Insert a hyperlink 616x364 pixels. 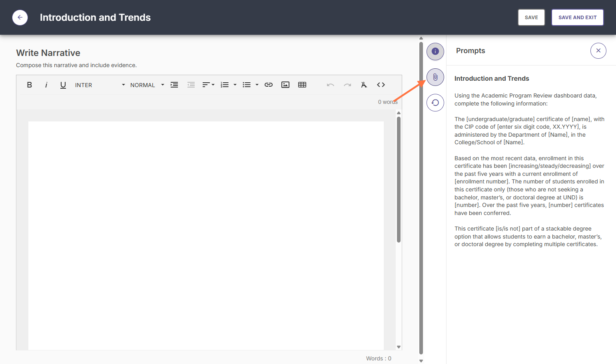click(x=269, y=85)
